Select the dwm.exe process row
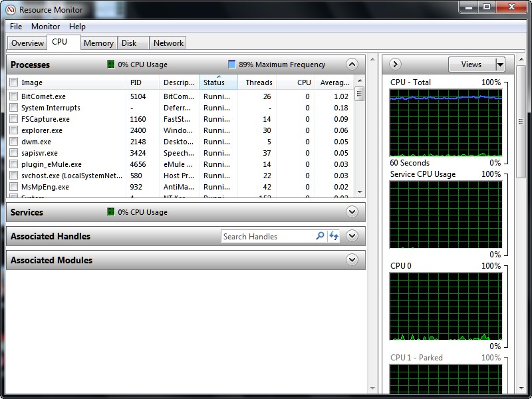This screenshot has width=532, height=399. point(181,142)
